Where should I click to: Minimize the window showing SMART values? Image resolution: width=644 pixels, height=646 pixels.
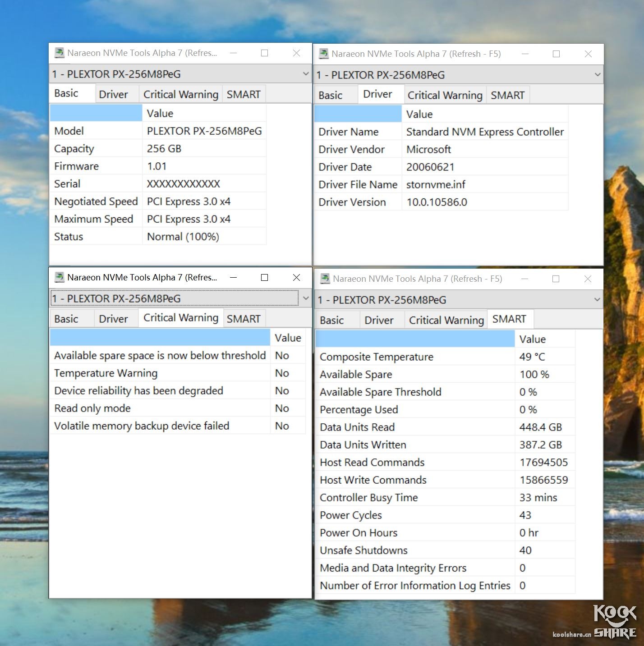click(x=524, y=279)
